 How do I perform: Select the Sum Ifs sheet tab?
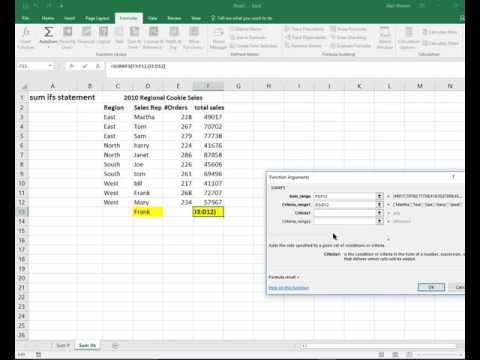pyautogui.click(x=87, y=346)
